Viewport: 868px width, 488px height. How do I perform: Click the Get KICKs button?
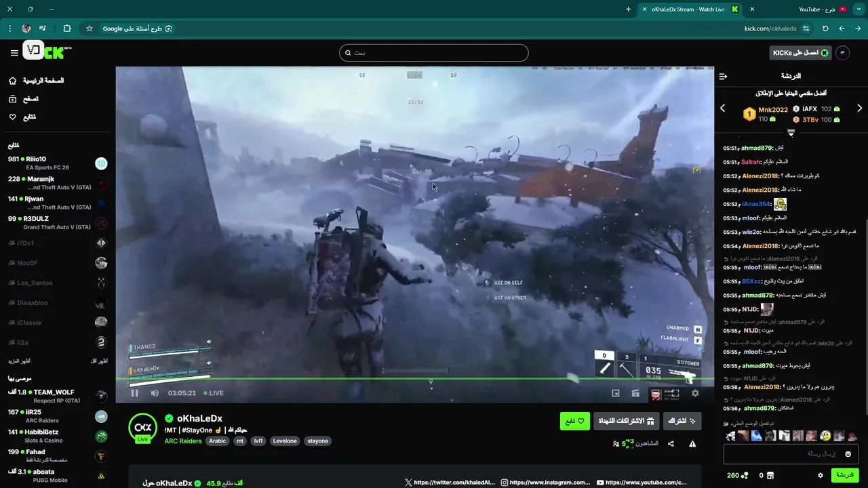(x=801, y=53)
